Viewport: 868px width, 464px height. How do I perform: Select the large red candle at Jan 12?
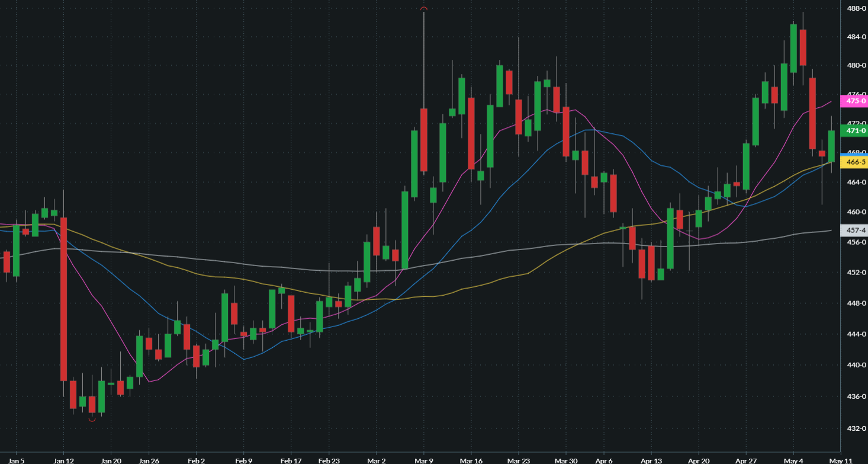click(x=63, y=299)
